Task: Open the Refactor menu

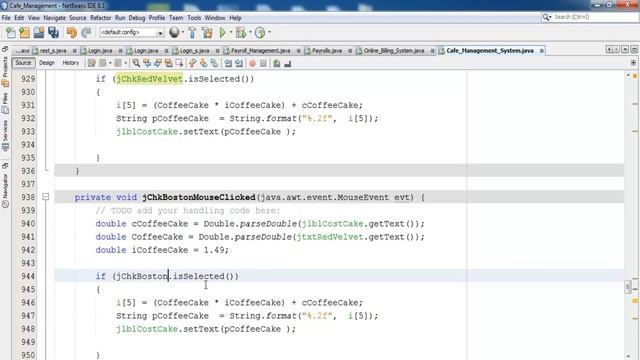Action: click(100, 18)
